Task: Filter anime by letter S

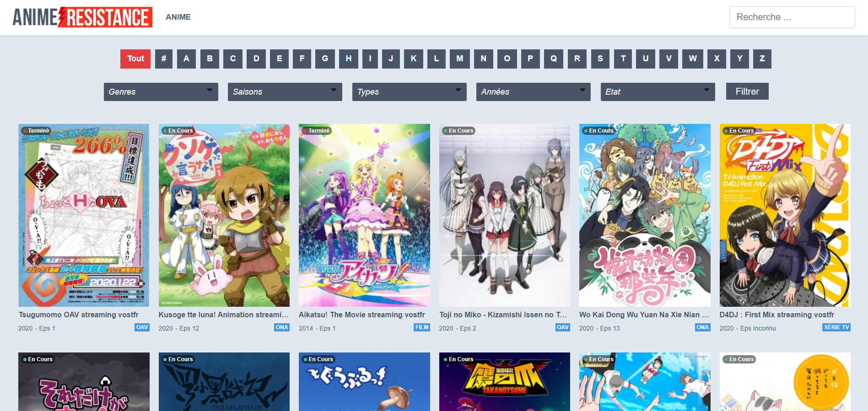Action: pyautogui.click(x=600, y=59)
